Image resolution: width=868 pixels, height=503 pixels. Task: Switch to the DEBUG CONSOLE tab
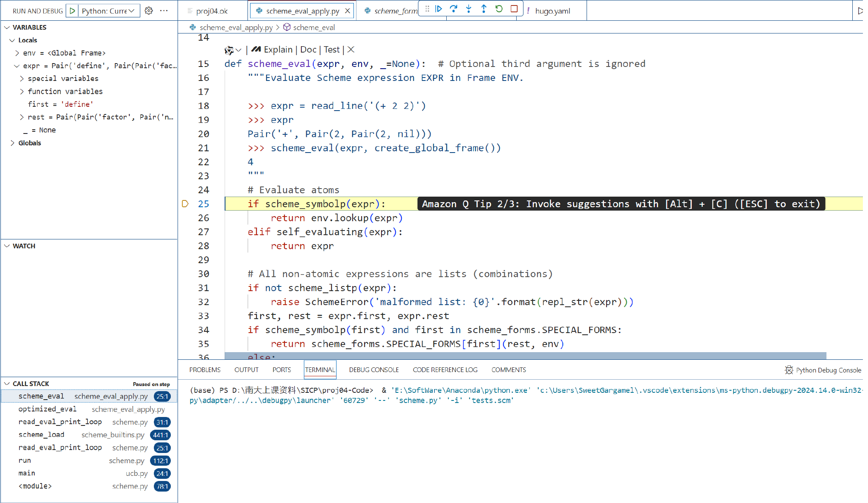click(373, 370)
